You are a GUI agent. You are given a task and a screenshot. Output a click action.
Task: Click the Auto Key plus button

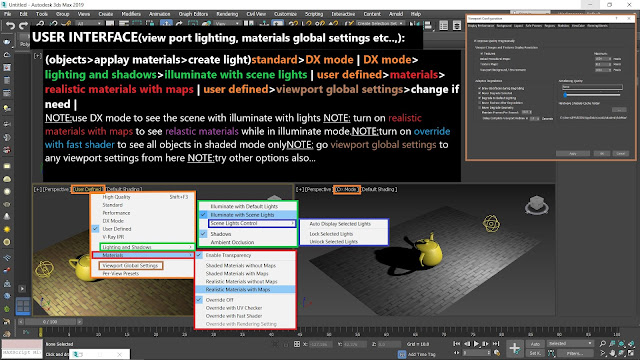(514, 348)
